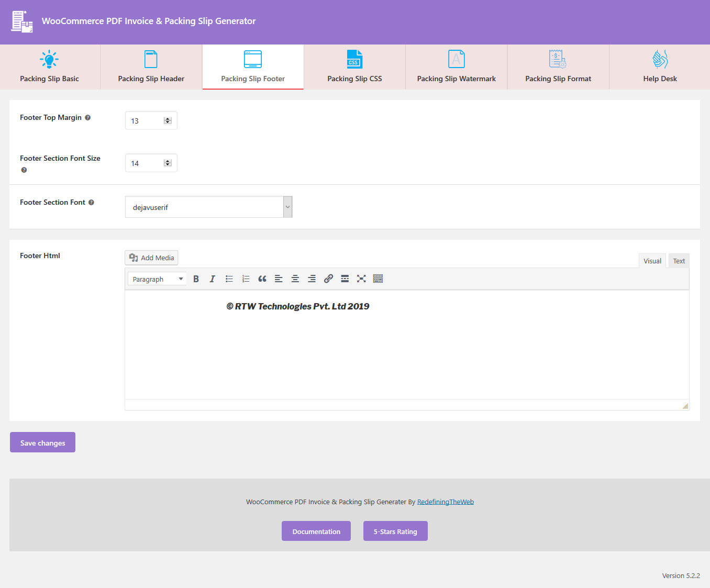The height and width of the screenshot is (588, 710).
Task: Open the RedefiningTheWeb link
Action: pos(445,501)
